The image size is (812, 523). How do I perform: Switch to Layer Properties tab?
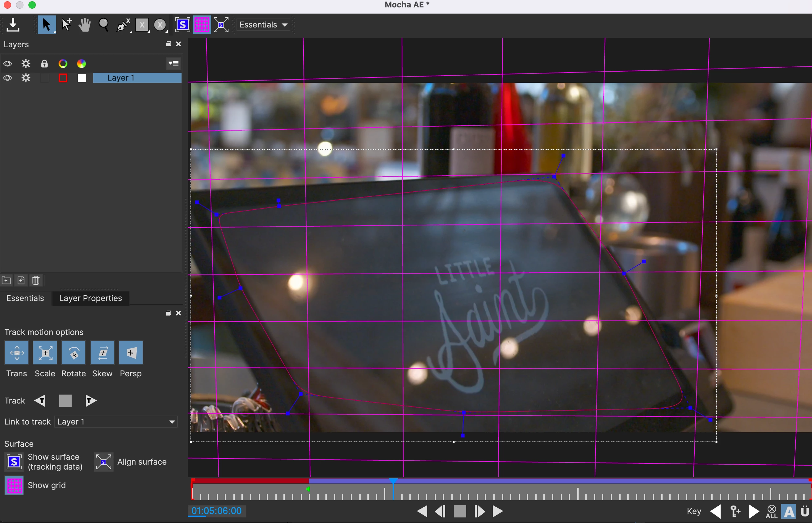point(90,298)
